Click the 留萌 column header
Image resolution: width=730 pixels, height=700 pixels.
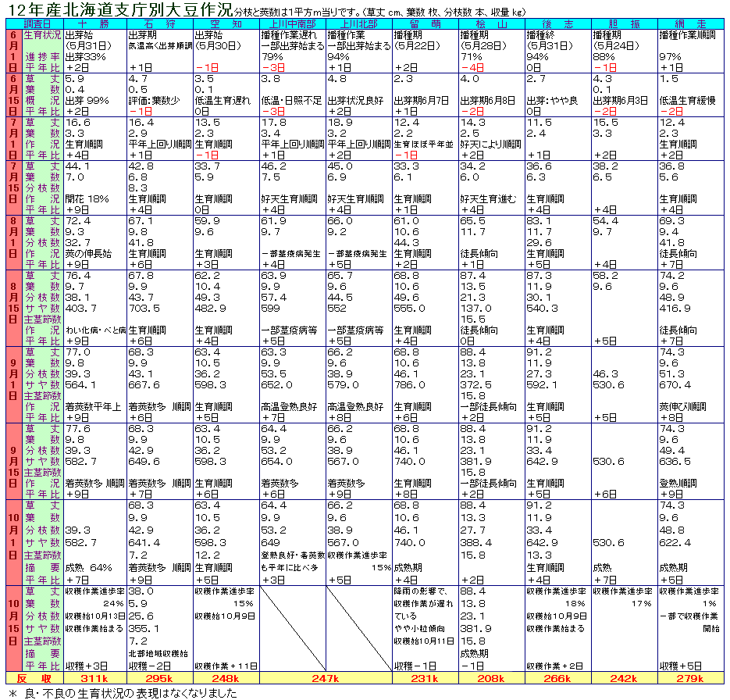point(425,24)
